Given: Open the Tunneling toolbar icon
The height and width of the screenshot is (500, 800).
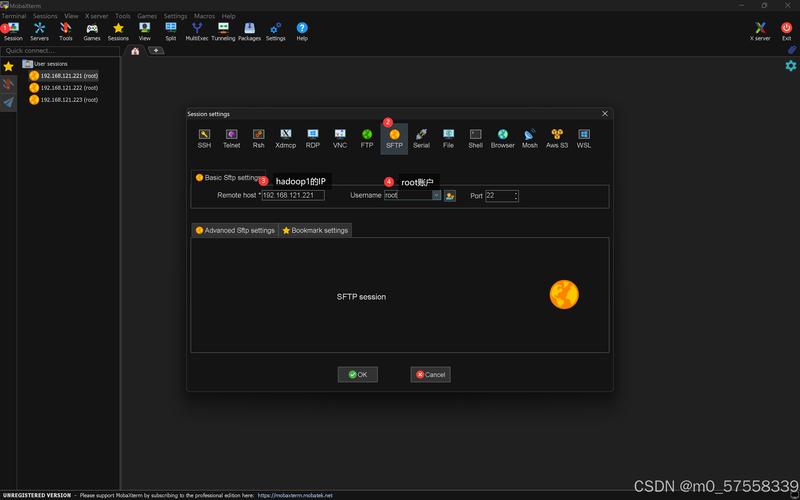Looking at the screenshot, I should tap(223, 31).
